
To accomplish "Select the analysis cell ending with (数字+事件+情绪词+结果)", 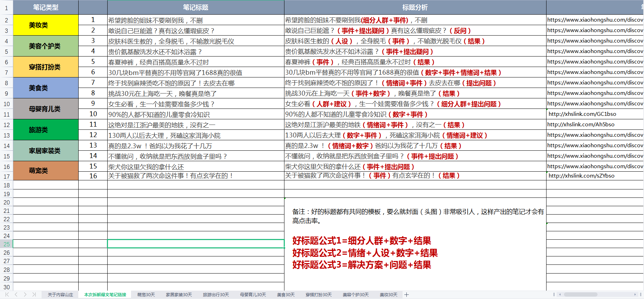I will [x=415, y=73].
